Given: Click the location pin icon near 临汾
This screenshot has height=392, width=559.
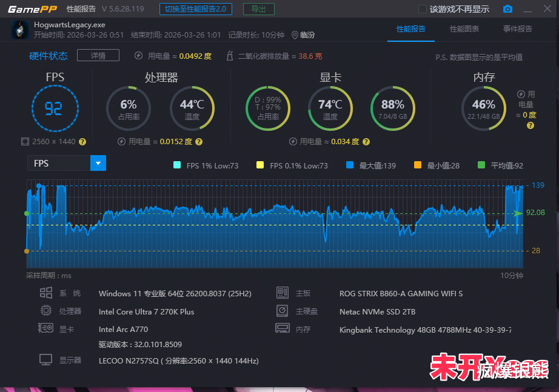Looking at the screenshot, I should [x=295, y=35].
